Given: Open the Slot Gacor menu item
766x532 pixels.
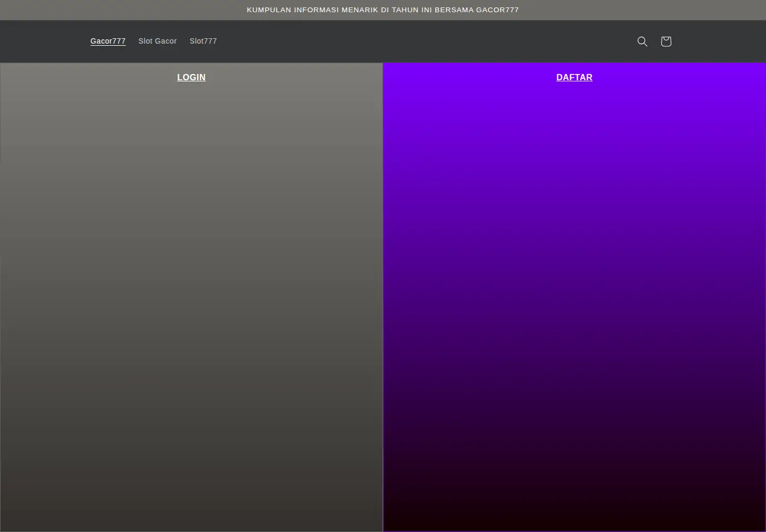Looking at the screenshot, I should 157,41.
